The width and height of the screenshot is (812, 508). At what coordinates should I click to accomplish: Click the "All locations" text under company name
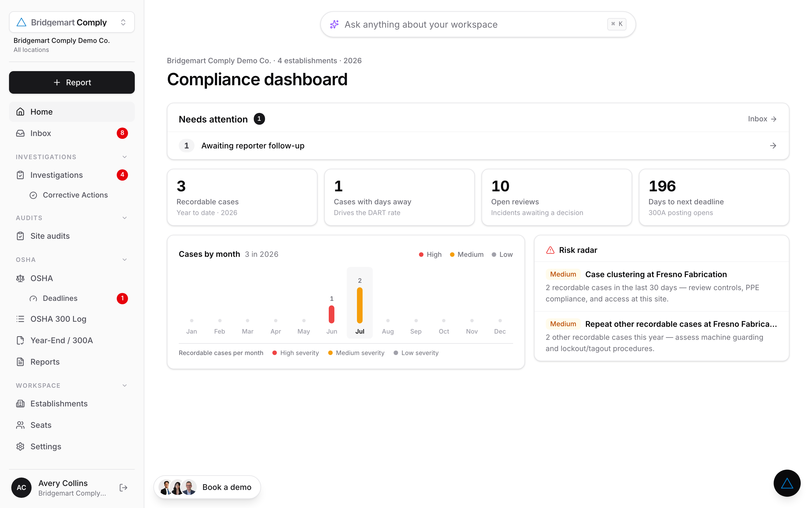(x=31, y=50)
